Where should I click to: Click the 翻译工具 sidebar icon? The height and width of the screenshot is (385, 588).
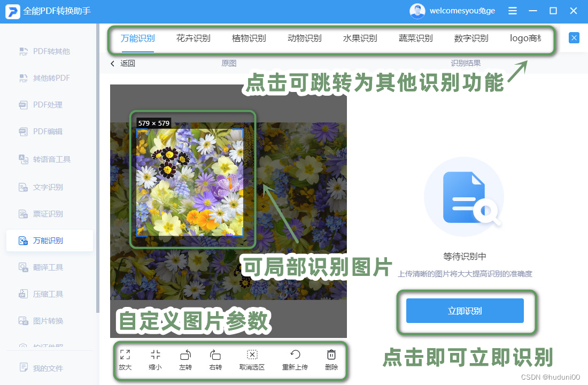click(23, 267)
